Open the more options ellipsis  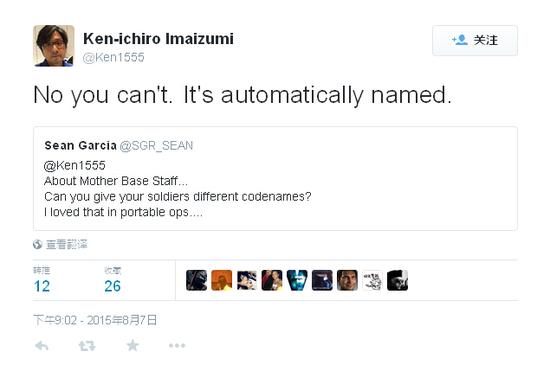177,345
